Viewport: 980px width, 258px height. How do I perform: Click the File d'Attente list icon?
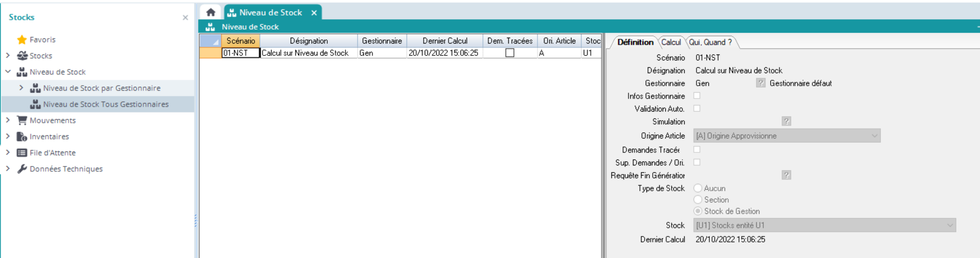22,152
